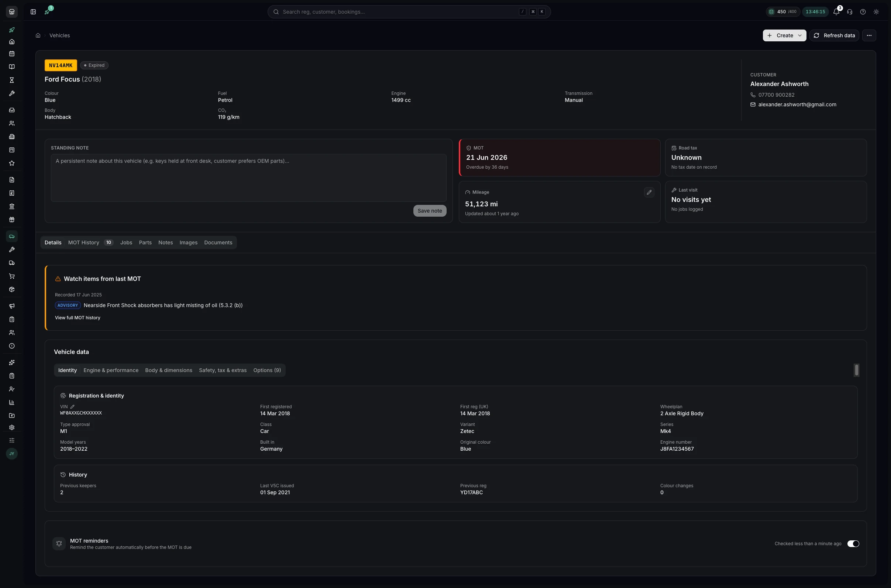Click the 13:46:15 timer pill
891x588 pixels.
click(x=815, y=11)
